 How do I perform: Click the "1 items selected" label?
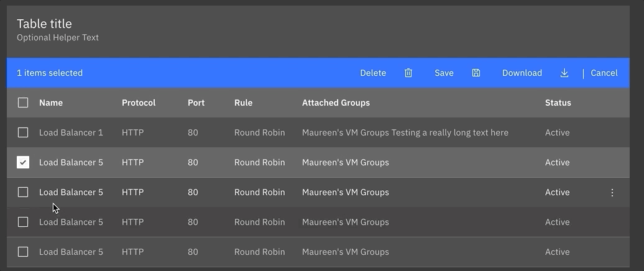click(x=50, y=73)
